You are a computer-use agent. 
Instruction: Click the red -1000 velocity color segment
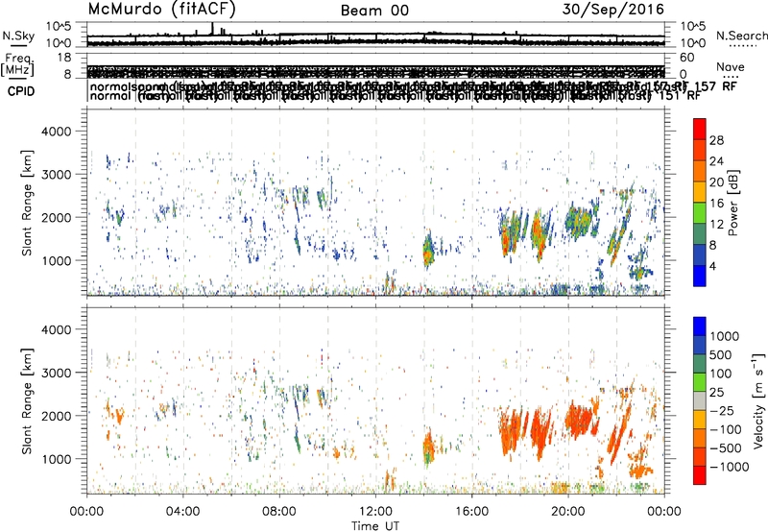[700, 475]
